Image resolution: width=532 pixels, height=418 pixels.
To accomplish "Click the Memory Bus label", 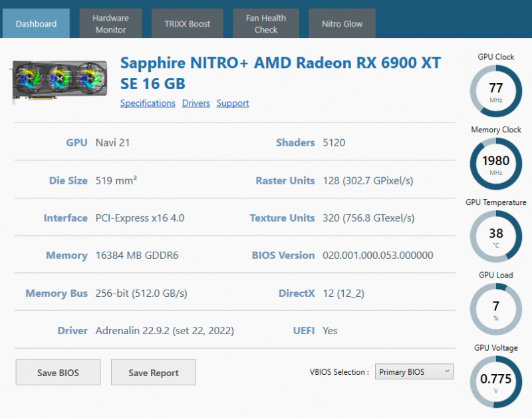I will tap(57, 293).
